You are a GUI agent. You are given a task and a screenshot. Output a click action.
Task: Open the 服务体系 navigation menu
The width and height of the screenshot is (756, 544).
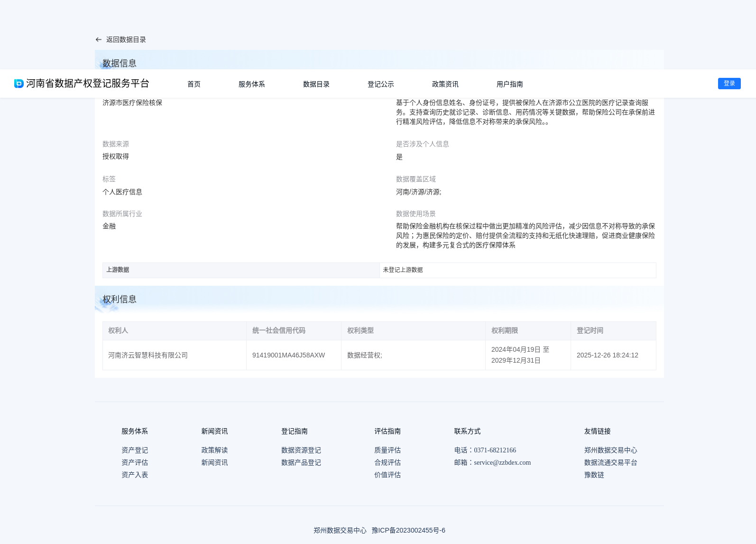pos(252,84)
